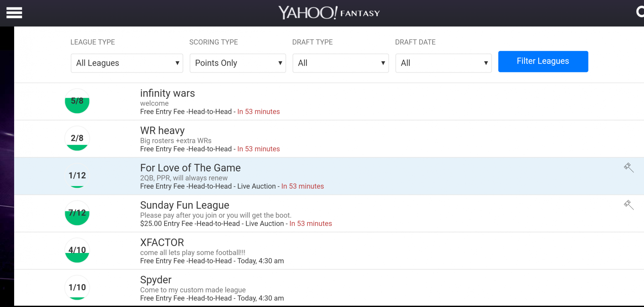Expand the League Type dropdown (All Leagues)
This screenshot has height=307, width=644.
click(x=127, y=63)
